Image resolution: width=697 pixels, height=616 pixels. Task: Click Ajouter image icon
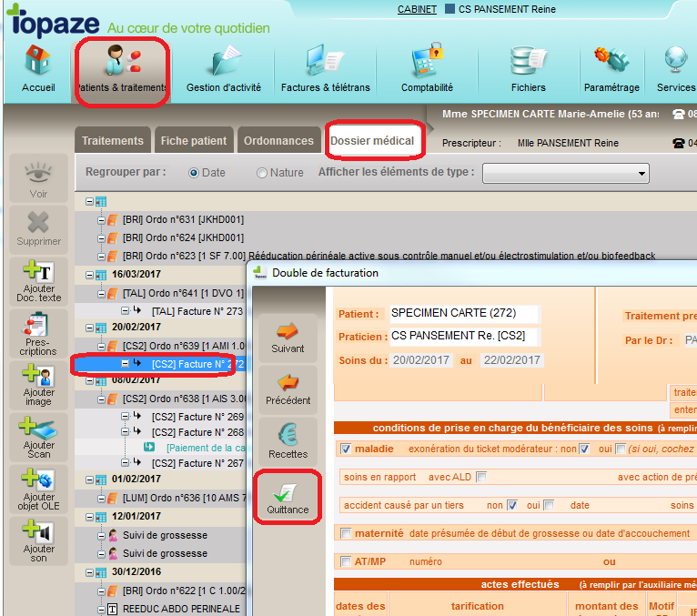(x=38, y=385)
